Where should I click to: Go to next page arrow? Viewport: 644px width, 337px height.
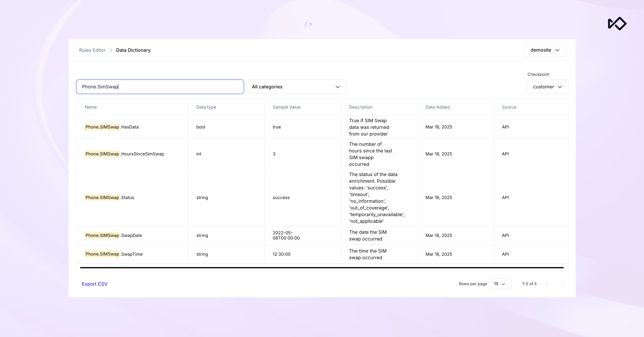pyautogui.click(x=563, y=284)
